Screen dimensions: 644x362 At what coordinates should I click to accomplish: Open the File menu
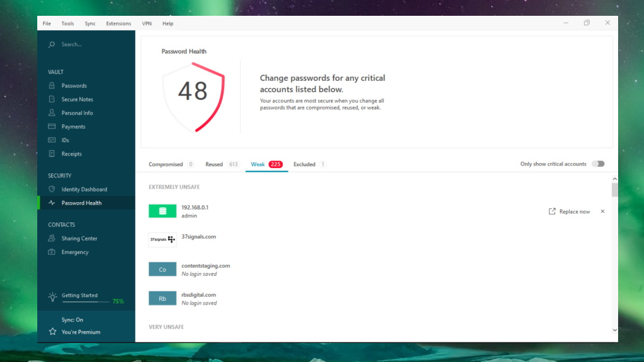pos(47,23)
